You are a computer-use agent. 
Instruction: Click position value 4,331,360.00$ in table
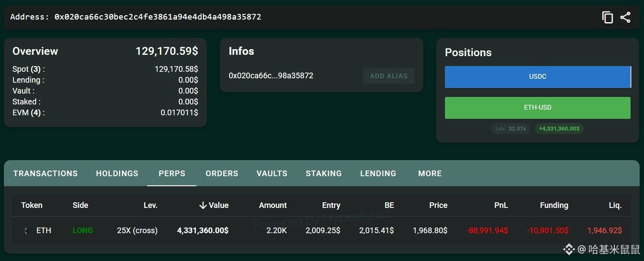pyautogui.click(x=202, y=231)
